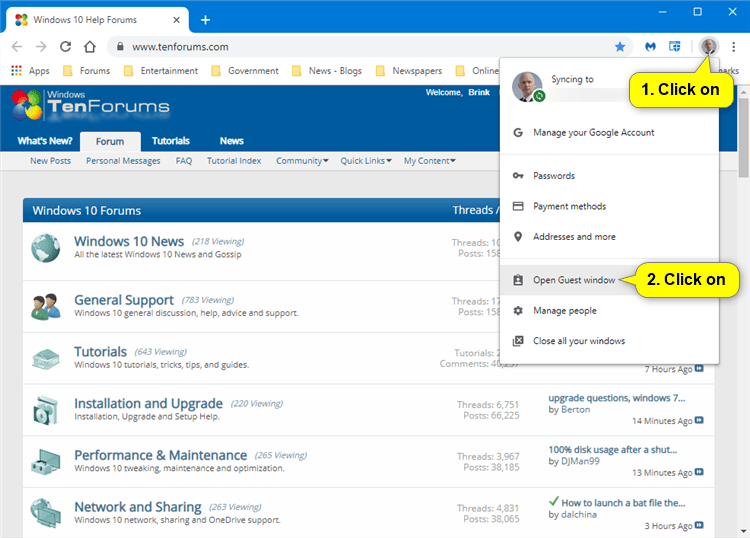This screenshot has height=538, width=750.
Task: Select Close all your windows
Action: [609, 341]
